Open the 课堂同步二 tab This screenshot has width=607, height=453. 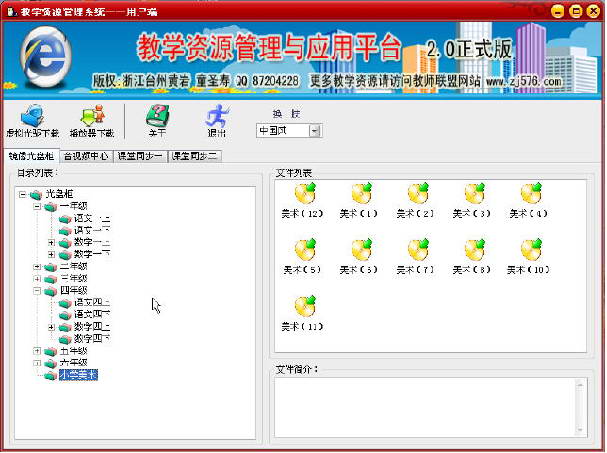[x=195, y=156]
